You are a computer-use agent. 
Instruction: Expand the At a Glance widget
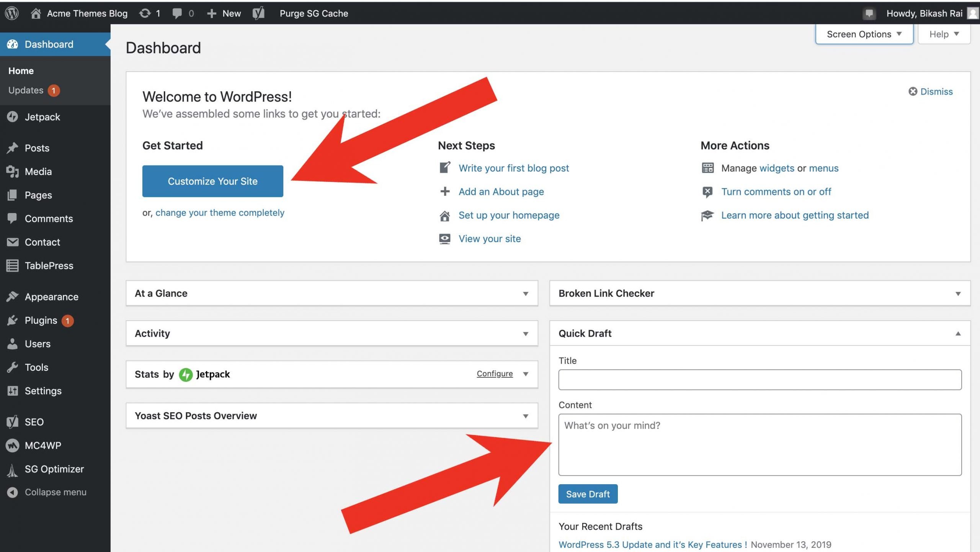[x=526, y=294]
